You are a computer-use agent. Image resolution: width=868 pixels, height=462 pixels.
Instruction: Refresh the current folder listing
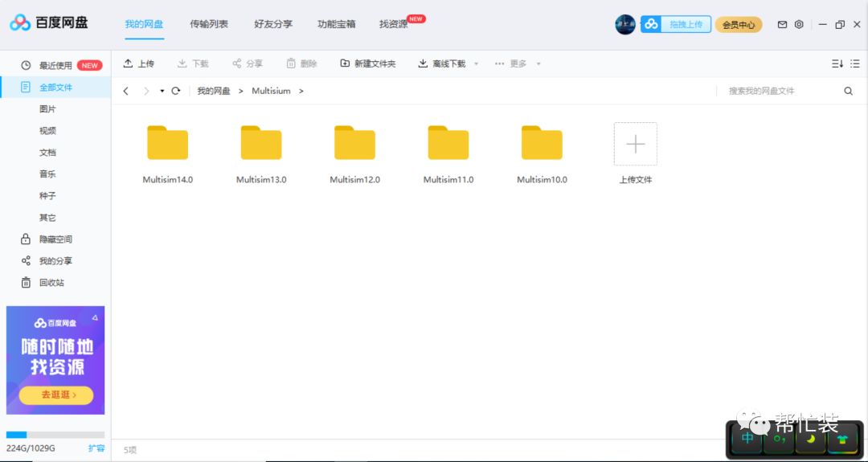pos(176,91)
